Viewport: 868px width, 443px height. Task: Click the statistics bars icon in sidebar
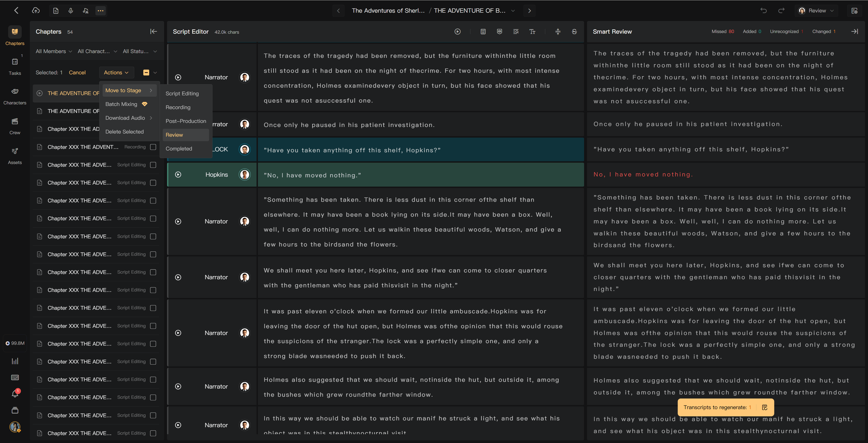click(15, 361)
